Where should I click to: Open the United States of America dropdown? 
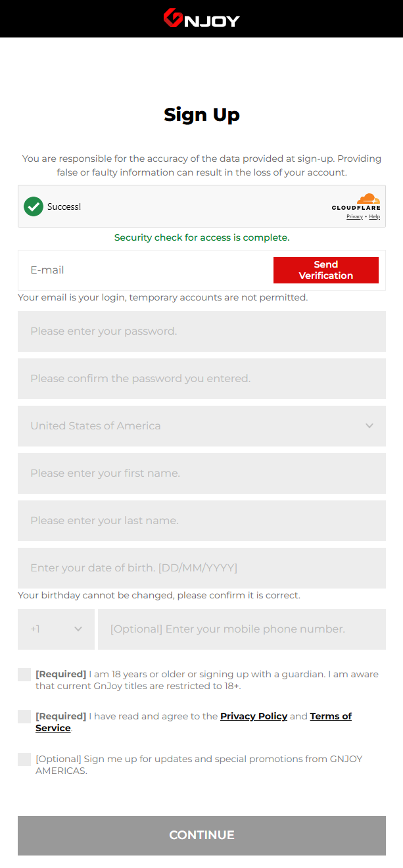point(202,426)
